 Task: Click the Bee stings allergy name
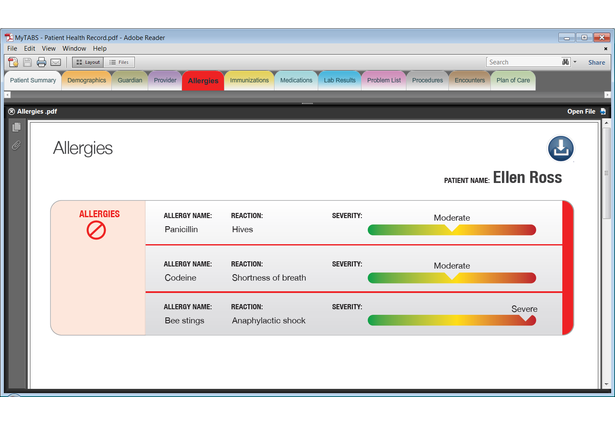pyautogui.click(x=184, y=320)
